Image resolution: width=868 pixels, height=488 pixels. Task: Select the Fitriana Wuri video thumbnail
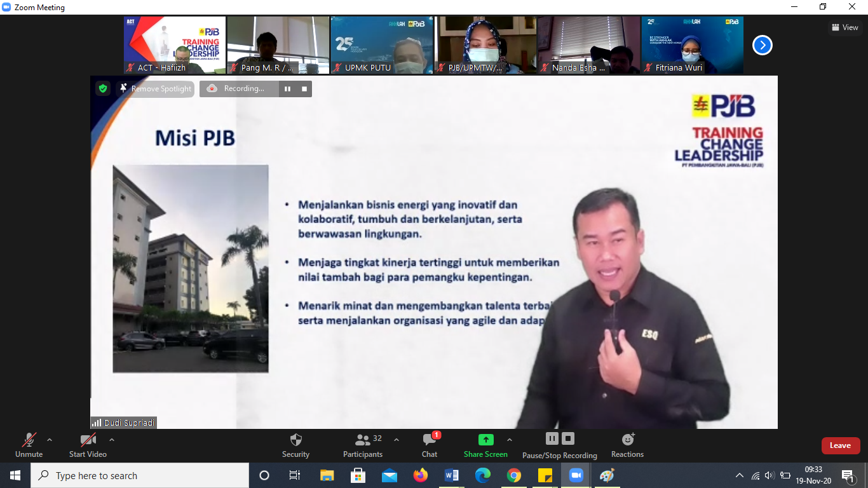(692, 45)
